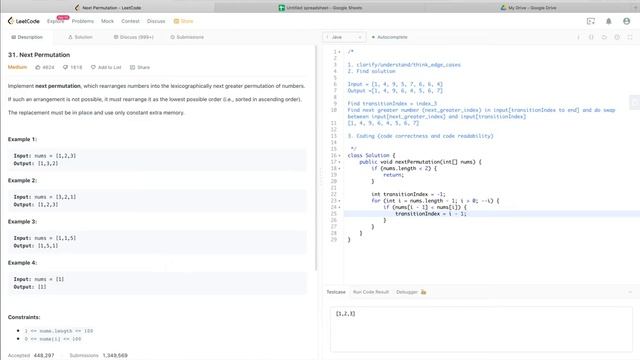
Task: Click the heart Add to List icon
Action: pyautogui.click(x=93, y=67)
